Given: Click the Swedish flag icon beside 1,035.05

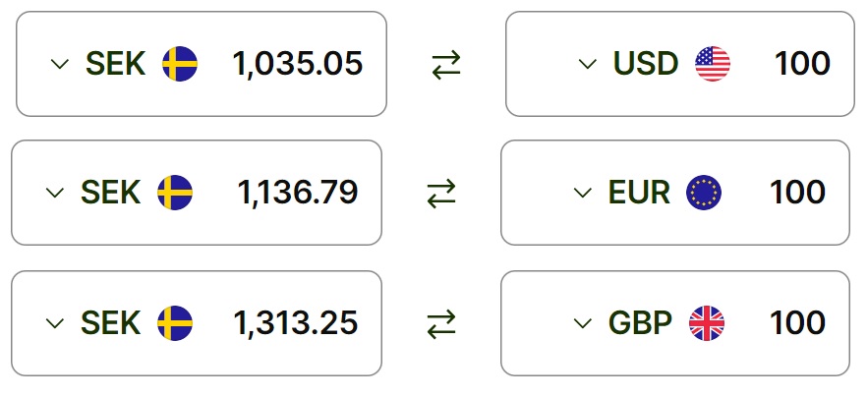Looking at the screenshot, I should [x=180, y=64].
